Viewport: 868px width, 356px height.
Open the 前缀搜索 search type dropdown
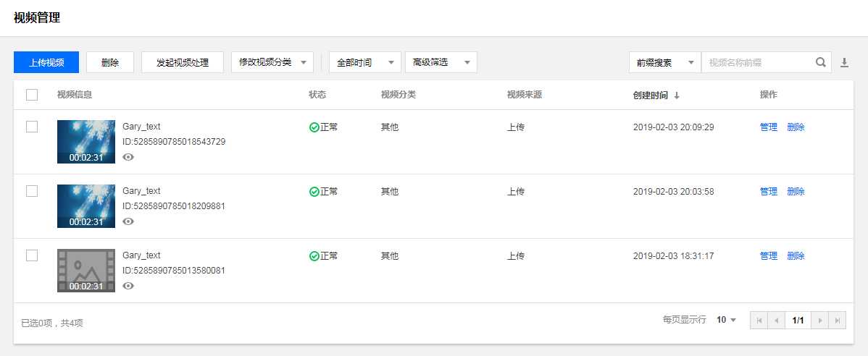664,62
